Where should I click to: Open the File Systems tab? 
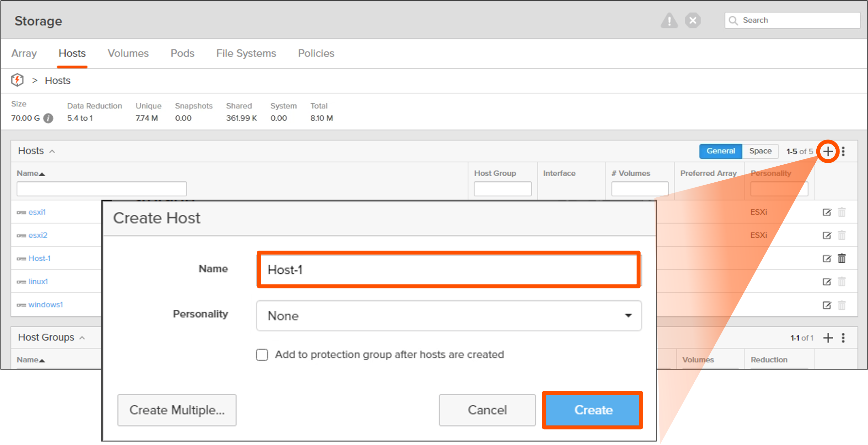246,53
